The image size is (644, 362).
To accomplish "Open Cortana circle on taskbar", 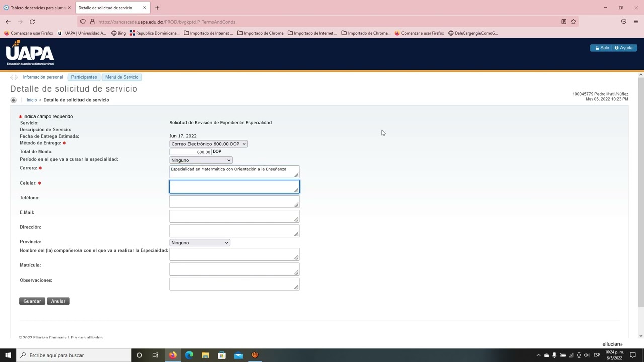I will (x=139, y=355).
